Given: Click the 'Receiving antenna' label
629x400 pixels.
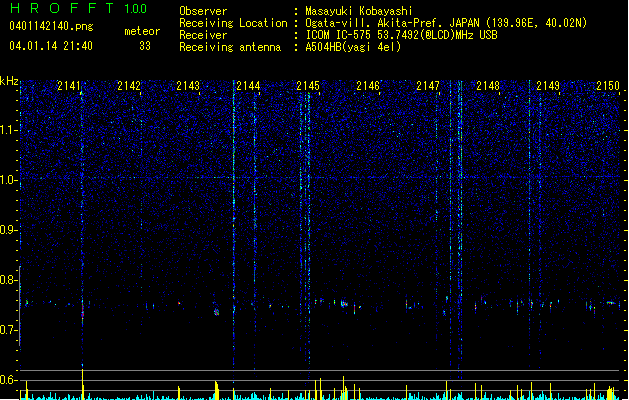Looking at the screenshot, I should click(x=230, y=47).
